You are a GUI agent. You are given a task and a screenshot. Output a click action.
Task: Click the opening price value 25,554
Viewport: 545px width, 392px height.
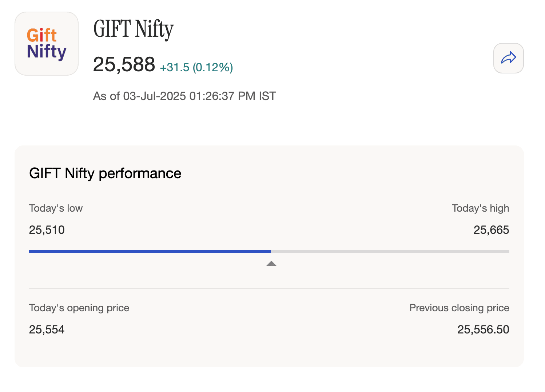[47, 329]
